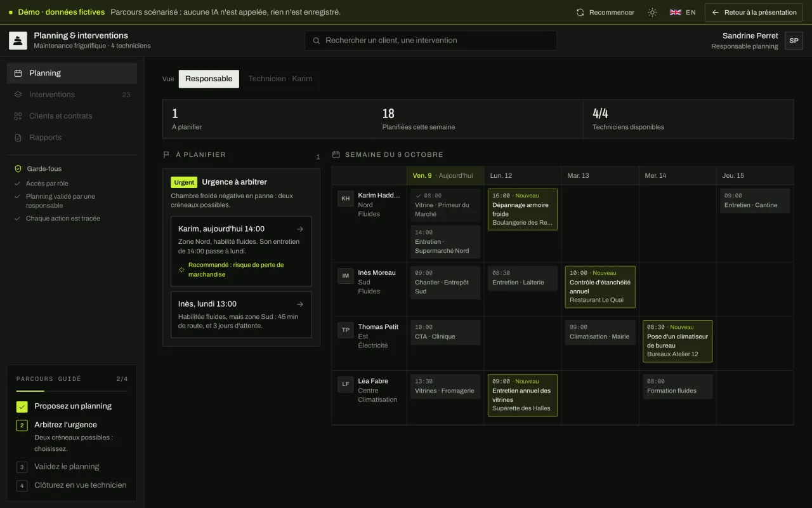Image resolution: width=812 pixels, height=508 pixels.
Task: Click the arrow on Inès, lundi 13:00 option
Action: (300, 304)
